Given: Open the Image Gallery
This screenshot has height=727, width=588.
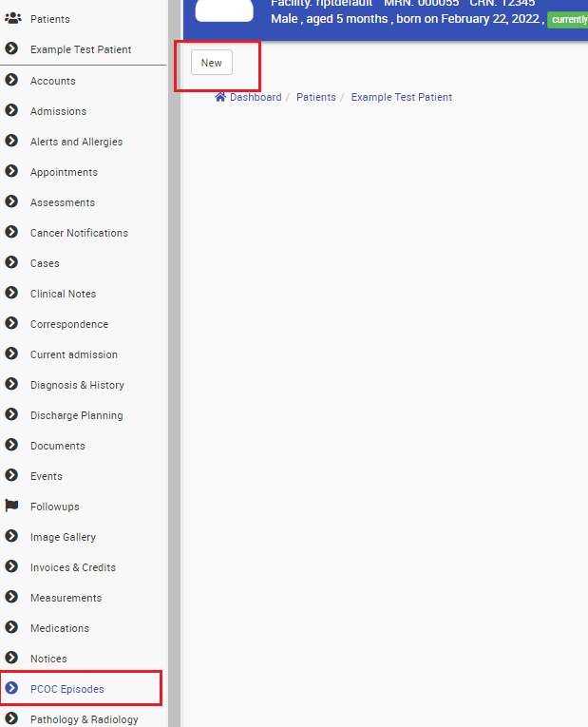Looking at the screenshot, I should point(63,537).
